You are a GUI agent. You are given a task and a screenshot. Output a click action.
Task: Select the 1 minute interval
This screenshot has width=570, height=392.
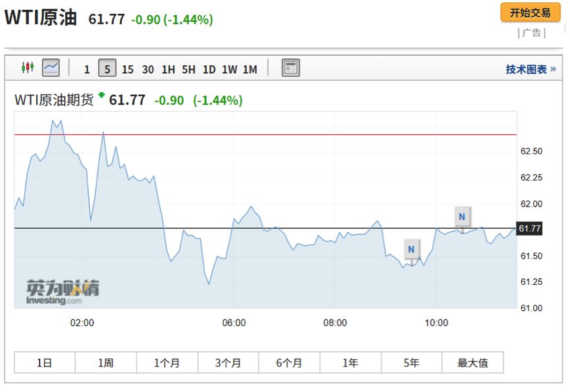coord(87,68)
